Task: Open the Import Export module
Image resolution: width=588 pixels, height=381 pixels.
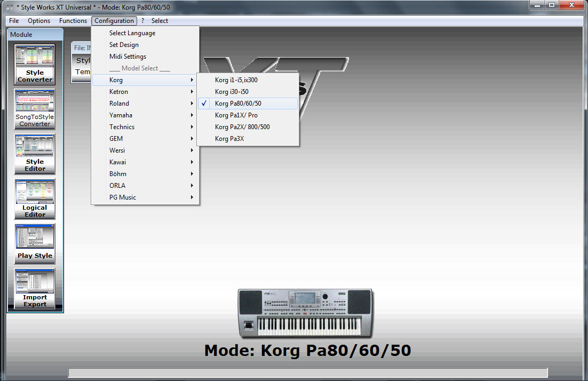Action: tap(35, 289)
